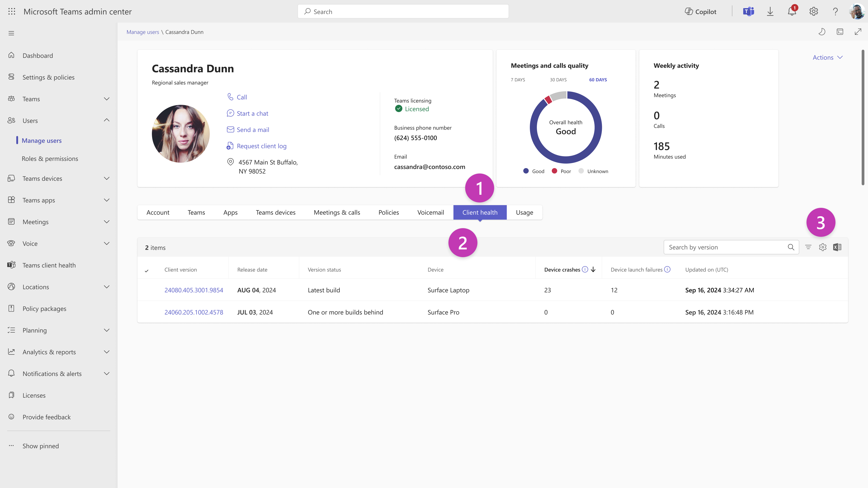Collapse the left navigation pane
The image size is (868, 488).
pyautogui.click(x=11, y=33)
